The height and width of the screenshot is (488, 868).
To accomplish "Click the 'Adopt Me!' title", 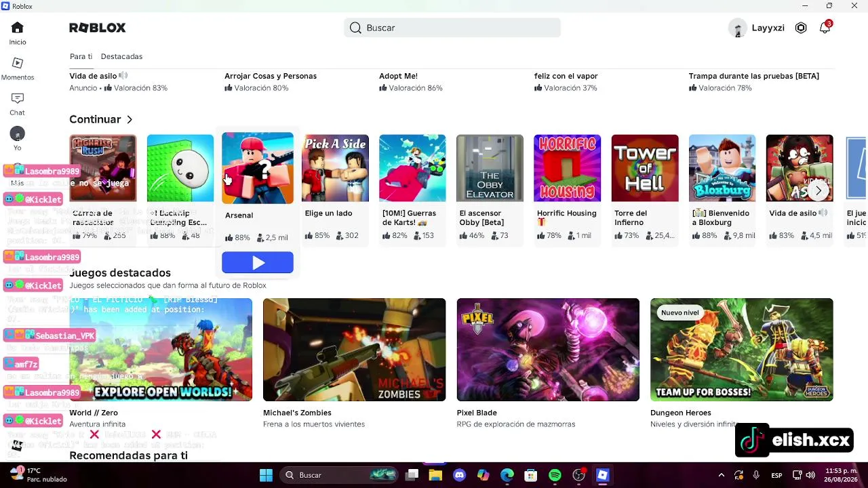I will [x=398, y=76].
